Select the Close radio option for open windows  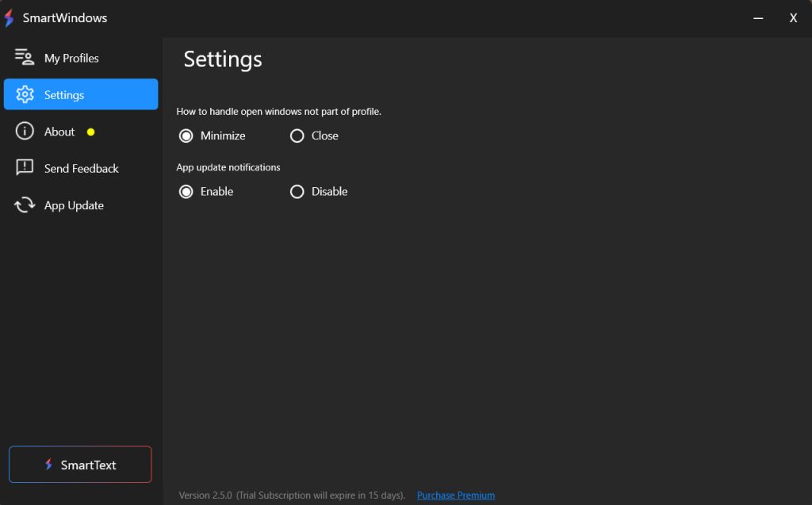pyautogui.click(x=297, y=136)
